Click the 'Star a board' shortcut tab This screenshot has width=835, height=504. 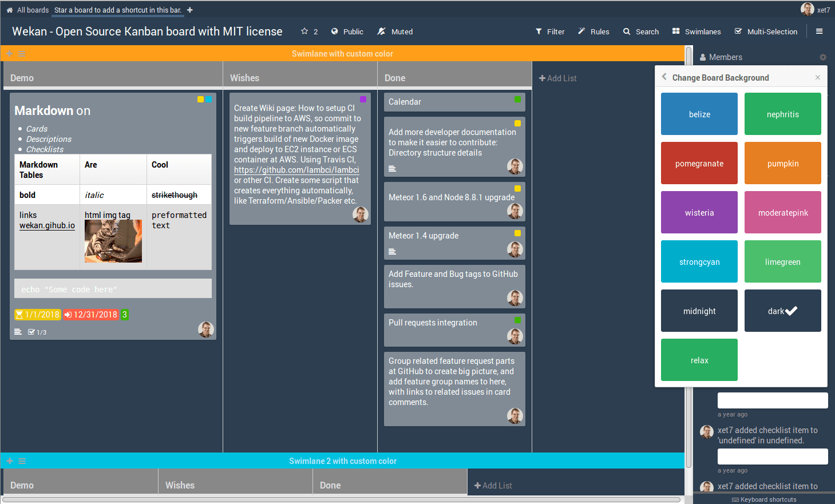(117, 10)
